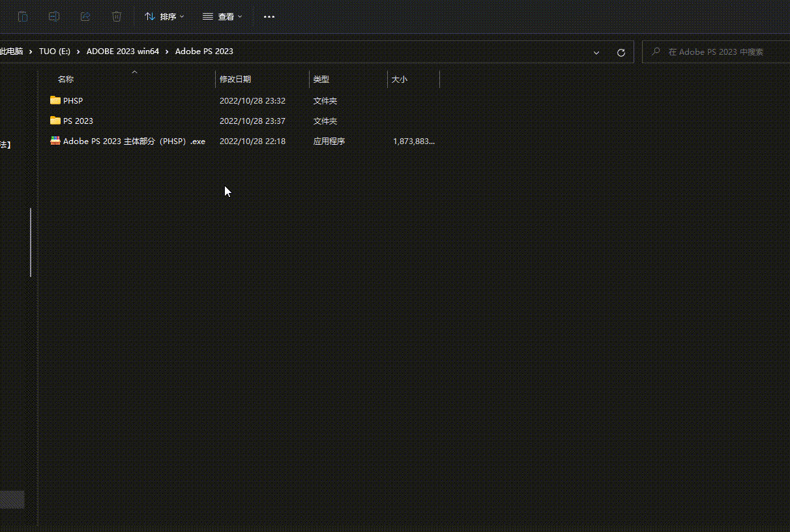Click date 2022/10/28 23:32
Viewport: 790px width, 532px height.
click(252, 101)
